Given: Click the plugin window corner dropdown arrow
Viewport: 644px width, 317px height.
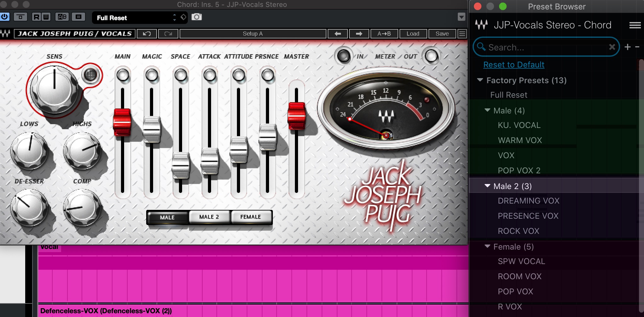Looking at the screenshot, I should 461,17.
